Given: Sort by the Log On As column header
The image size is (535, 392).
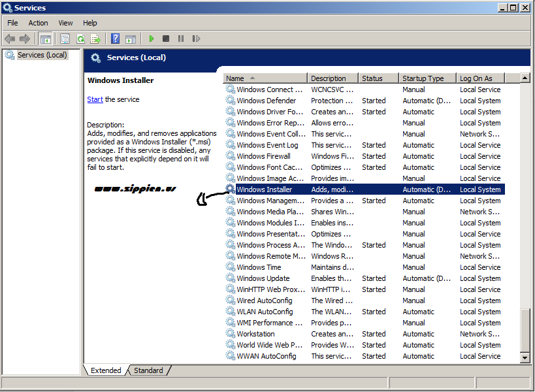Looking at the screenshot, I should point(480,78).
